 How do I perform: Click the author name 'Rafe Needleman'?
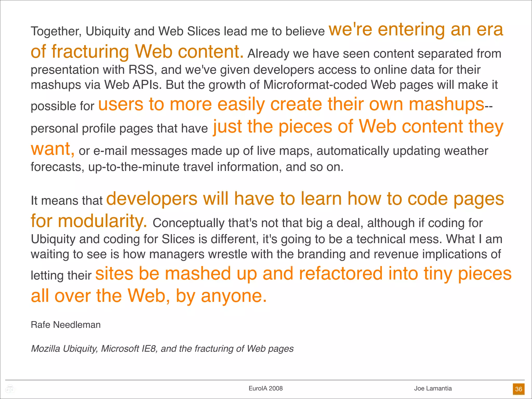66,325
